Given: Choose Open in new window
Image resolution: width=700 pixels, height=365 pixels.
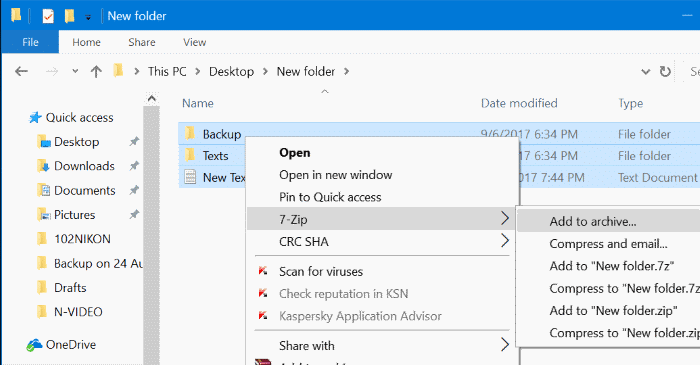Looking at the screenshot, I should (336, 175).
